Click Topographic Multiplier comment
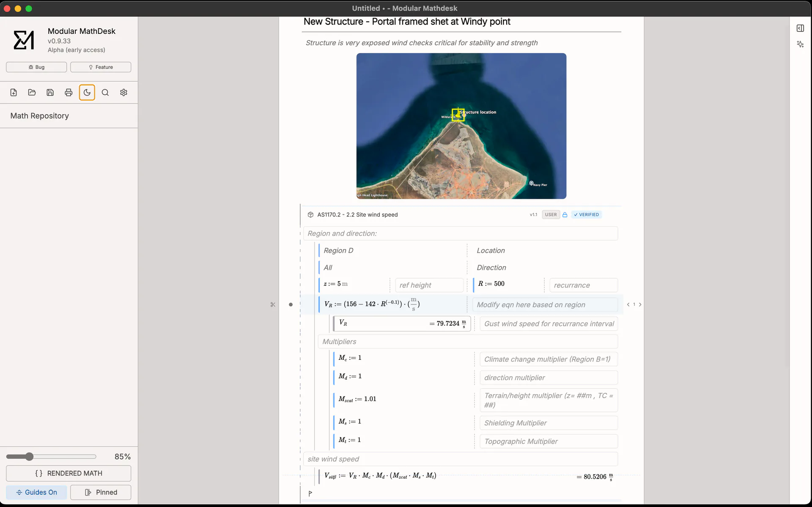Screen dimensions: 812x507 (549, 442)
